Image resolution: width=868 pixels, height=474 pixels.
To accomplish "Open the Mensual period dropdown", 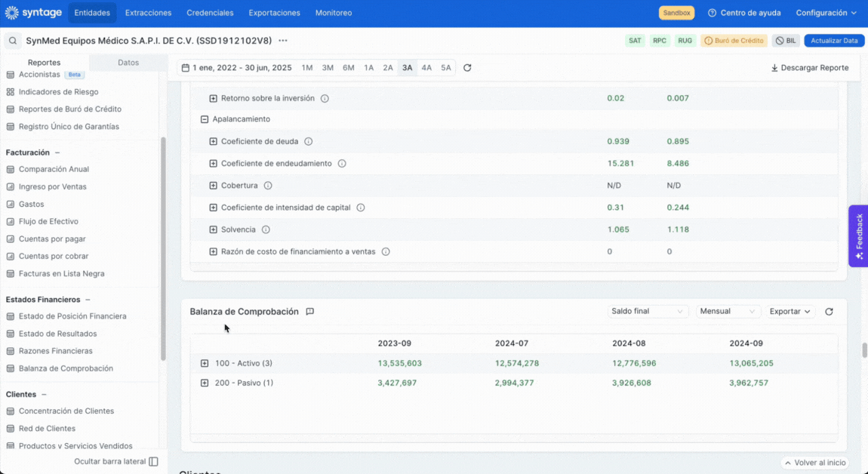I will click(x=728, y=312).
